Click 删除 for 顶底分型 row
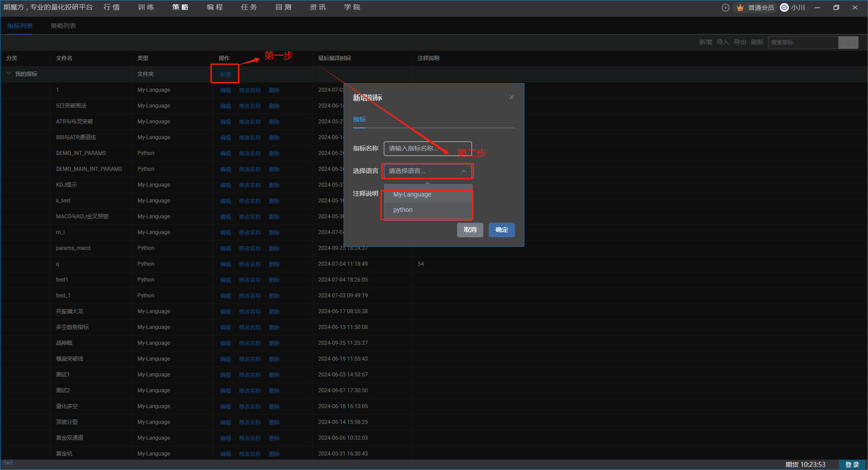868x470 pixels. pos(274,423)
